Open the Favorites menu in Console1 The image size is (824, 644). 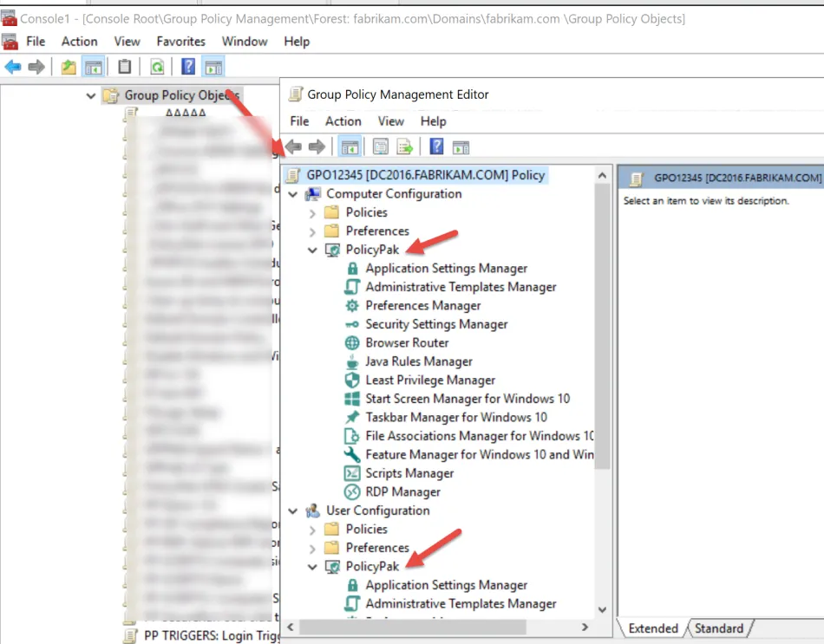[x=180, y=41]
